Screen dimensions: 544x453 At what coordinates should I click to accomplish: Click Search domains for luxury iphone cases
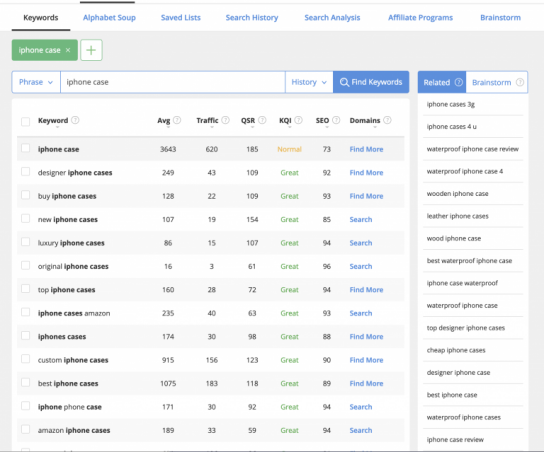[x=361, y=243]
